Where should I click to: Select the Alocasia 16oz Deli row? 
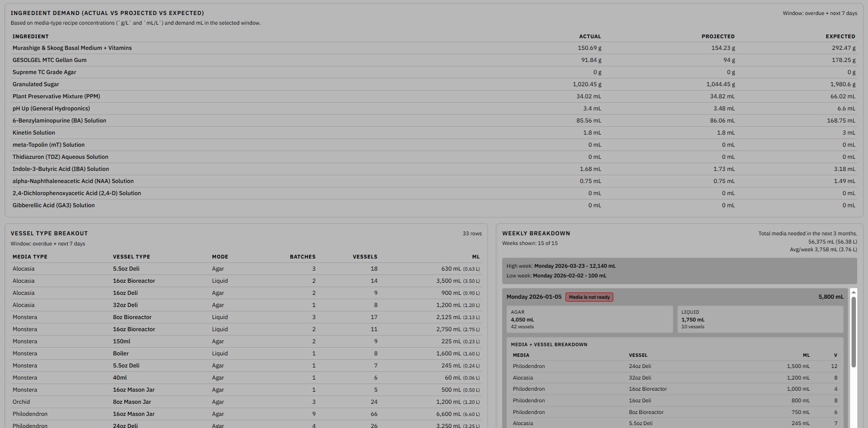coord(246,293)
